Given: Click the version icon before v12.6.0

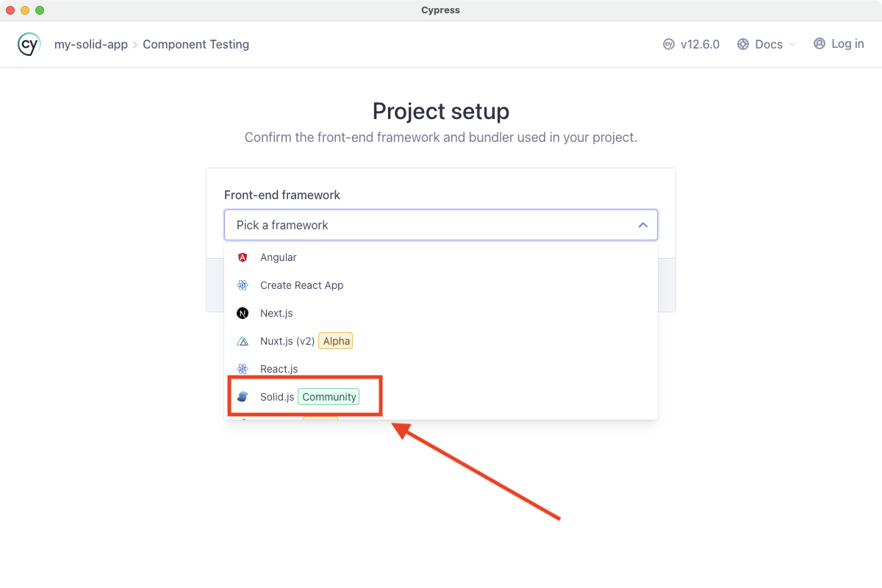Looking at the screenshot, I should click(x=667, y=44).
